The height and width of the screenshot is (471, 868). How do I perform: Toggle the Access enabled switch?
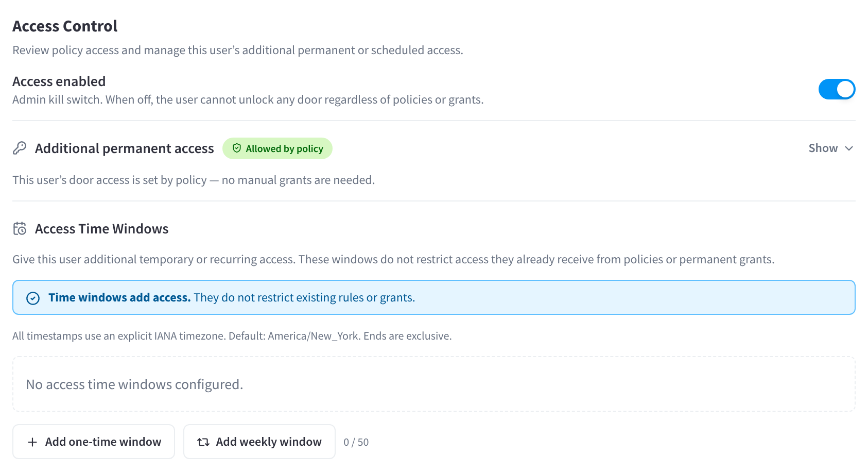coord(837,89)
